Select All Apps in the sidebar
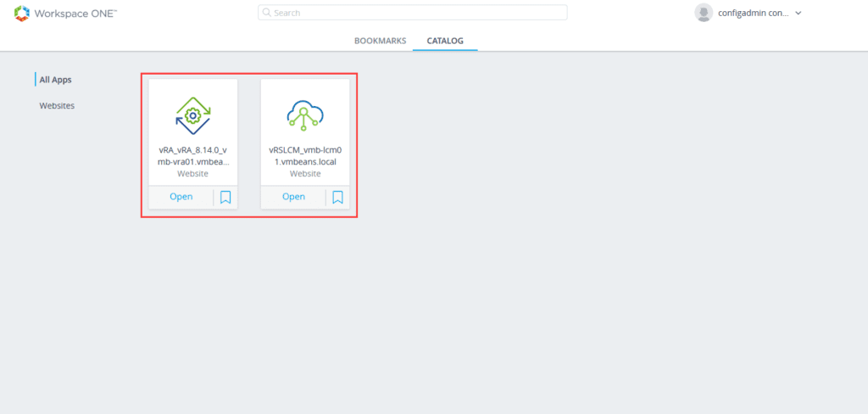868x414 pixels. [55, 80]
